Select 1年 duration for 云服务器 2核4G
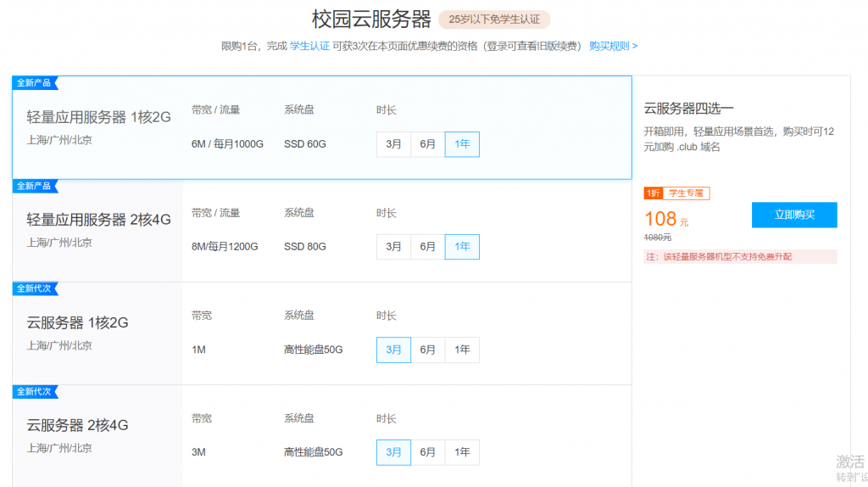This screenshot has width=868, height=487. [462, 452]
